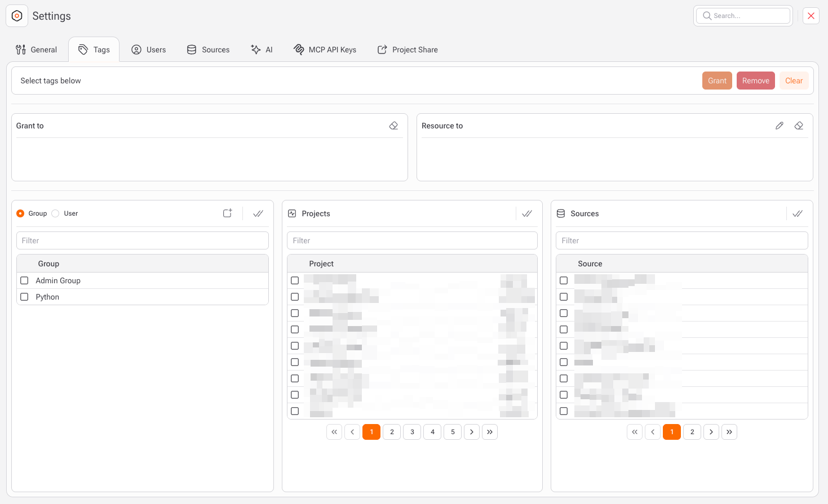Open page 3 of Projects list
Viewport: 828px width, 504px height.
point(412,432)
